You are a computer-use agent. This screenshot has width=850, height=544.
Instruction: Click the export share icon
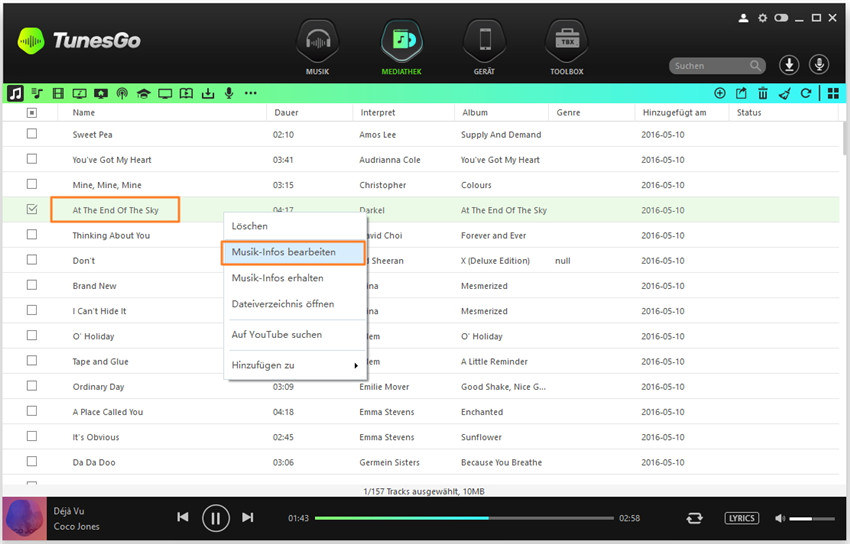(x=741, y=93)
